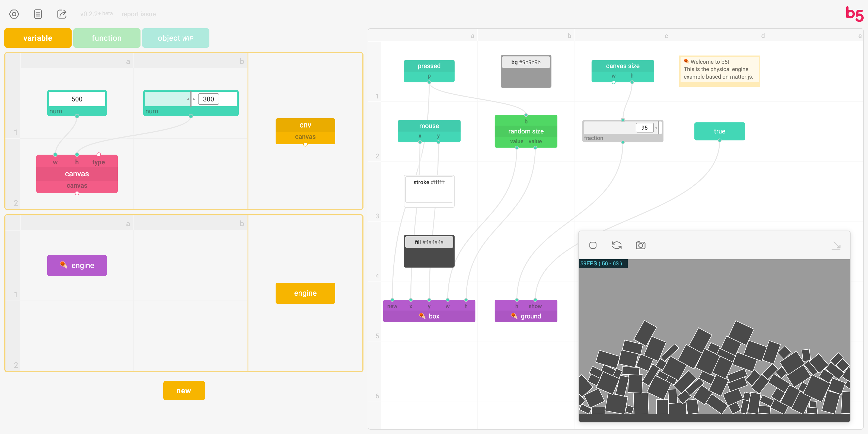The height and width of the screenshot is (434, 868).
Task: Toggle the true boolean block
Action: point(719,131)
